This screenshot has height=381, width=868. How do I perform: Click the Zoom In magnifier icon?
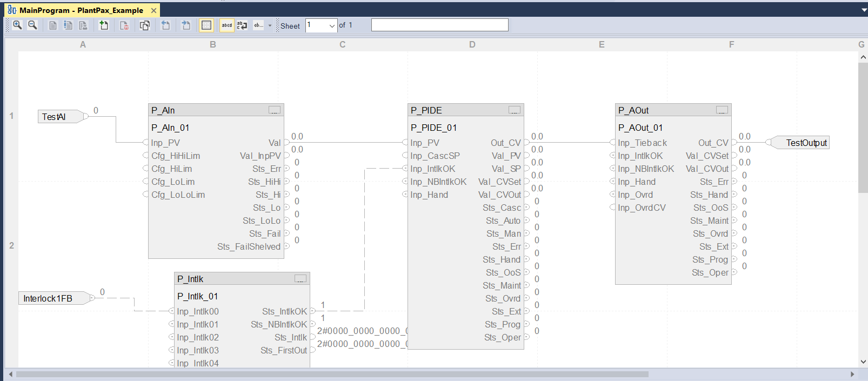click(17, 25)
